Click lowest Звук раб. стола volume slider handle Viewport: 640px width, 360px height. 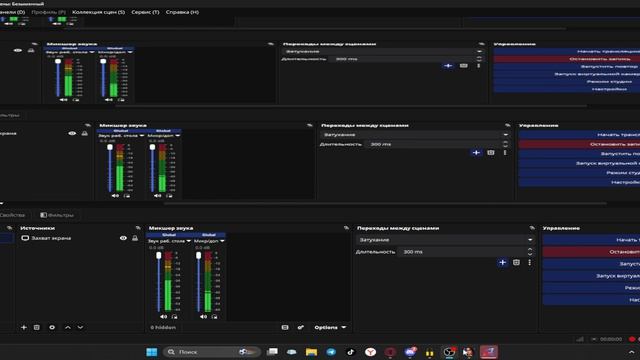point(159,256)
